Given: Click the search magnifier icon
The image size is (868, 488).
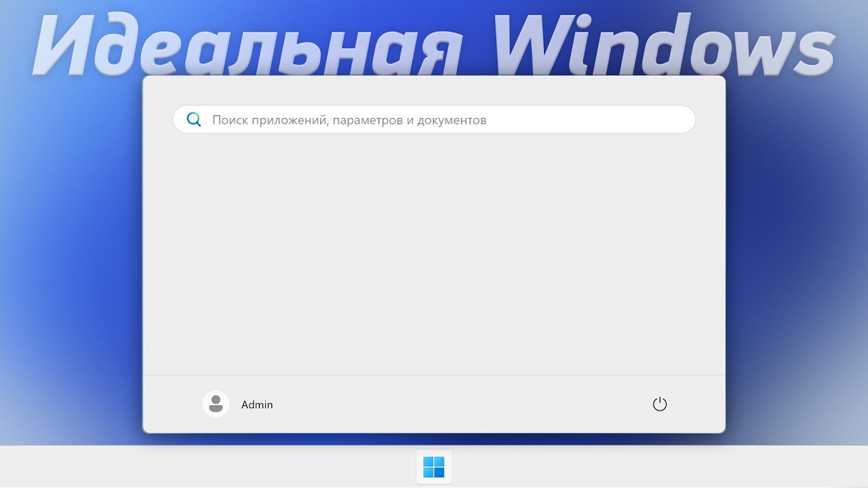Looking at the screenshot, I should (x=194, y=120).
